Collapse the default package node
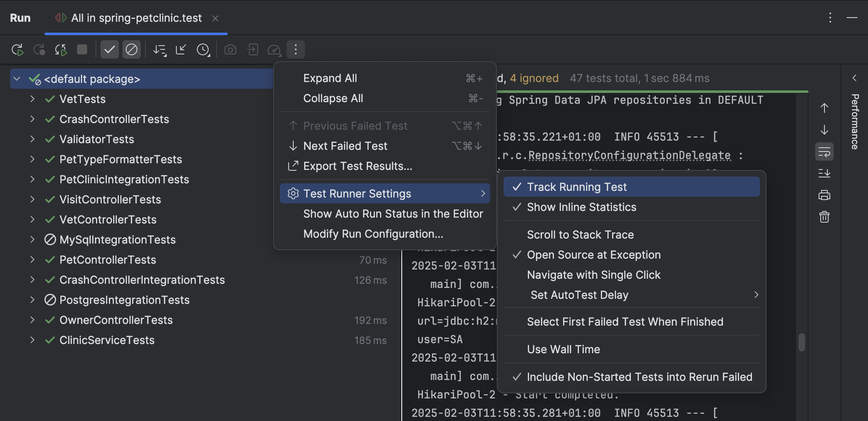The width and height of the screenshot is (868, 421). [16, 79]
